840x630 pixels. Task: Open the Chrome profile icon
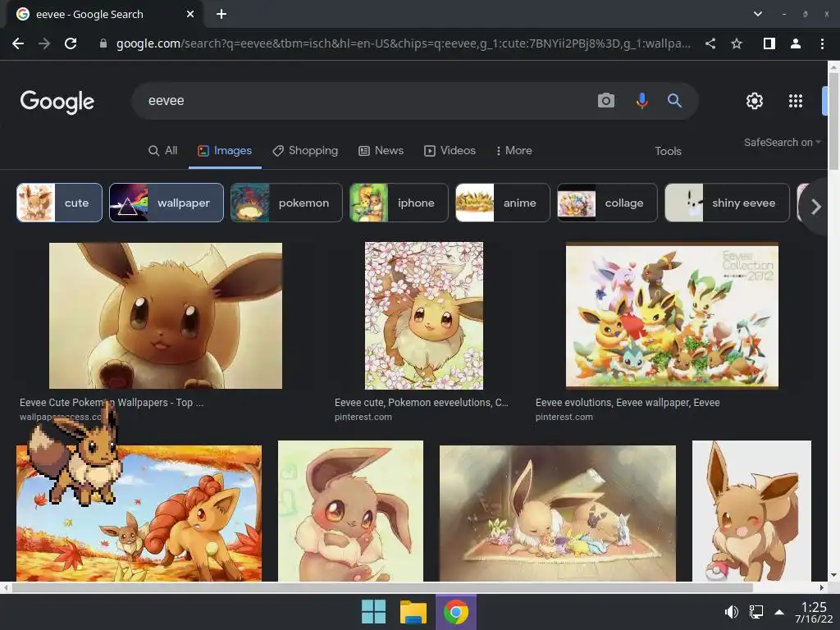pos(796,43)
